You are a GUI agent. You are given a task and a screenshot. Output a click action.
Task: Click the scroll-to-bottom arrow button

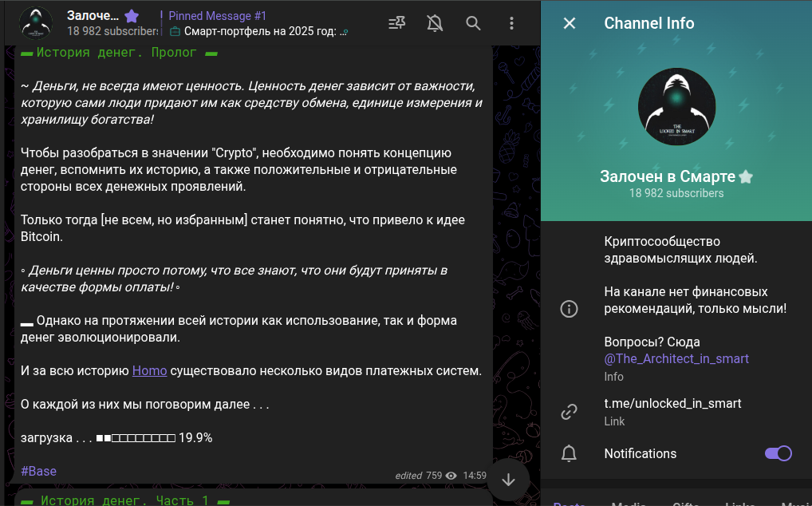click(509, 480)
